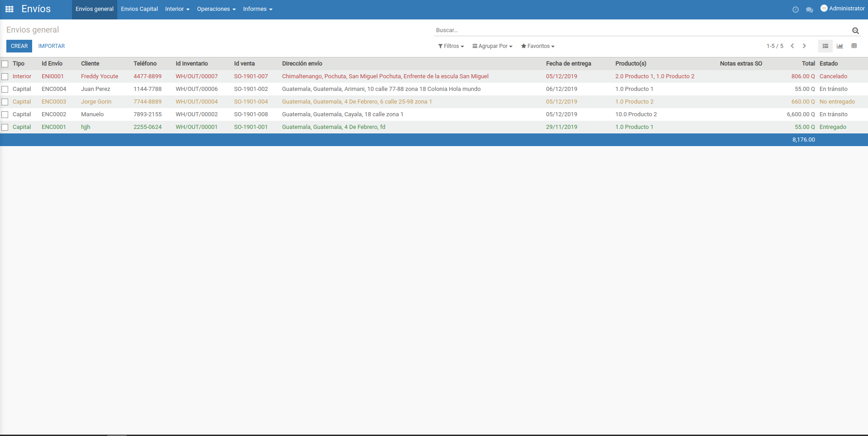Sort by Fecha de entrega header
Image resolution: width=868 pixels, height=436 pixels.
click(x=569, y=64)
